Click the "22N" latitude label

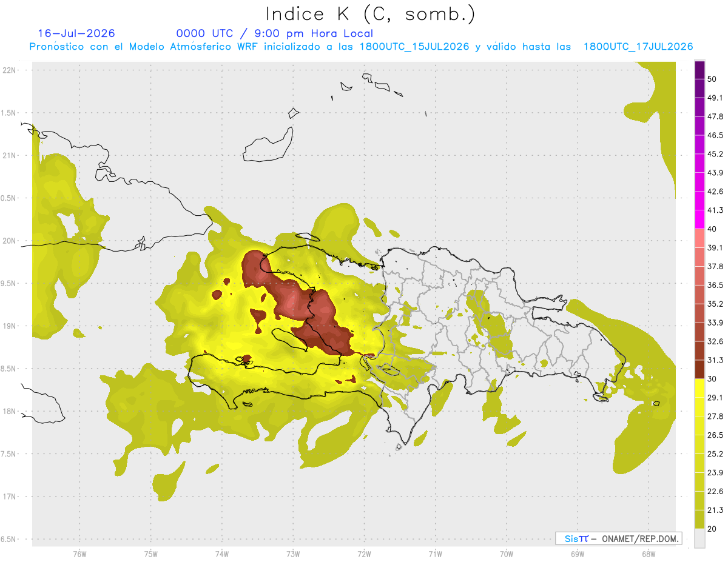tap(10, 70)
